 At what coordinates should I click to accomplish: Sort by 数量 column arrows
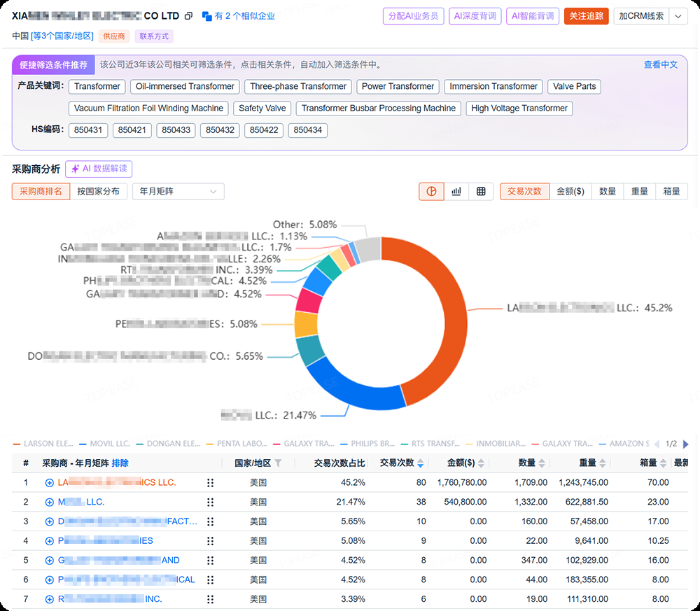542,463
